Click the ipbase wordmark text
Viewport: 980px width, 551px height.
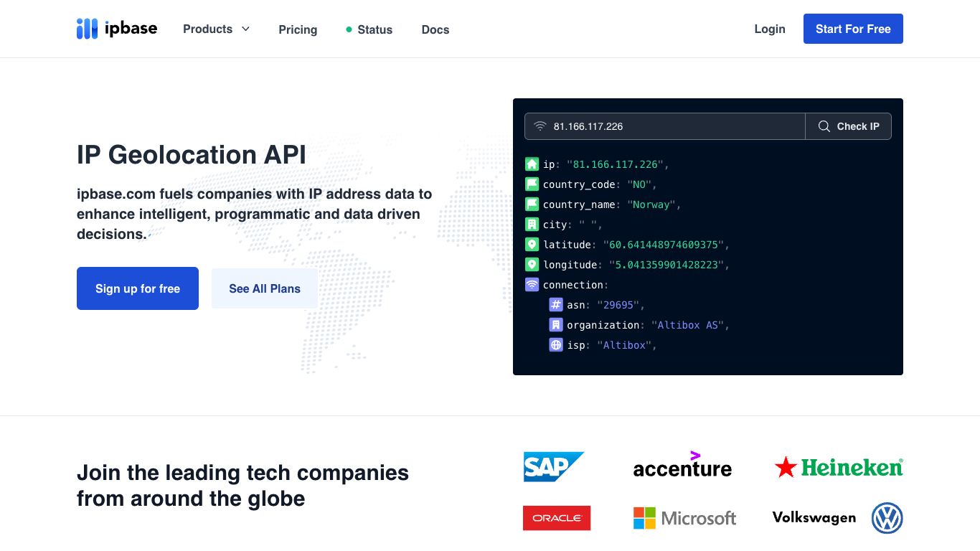[131, 29]
